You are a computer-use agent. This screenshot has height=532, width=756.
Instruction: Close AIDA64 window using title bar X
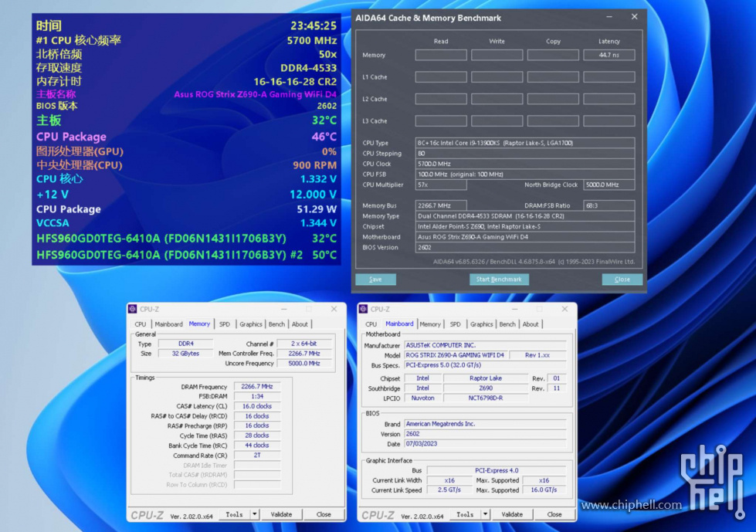tap(635, 17)
